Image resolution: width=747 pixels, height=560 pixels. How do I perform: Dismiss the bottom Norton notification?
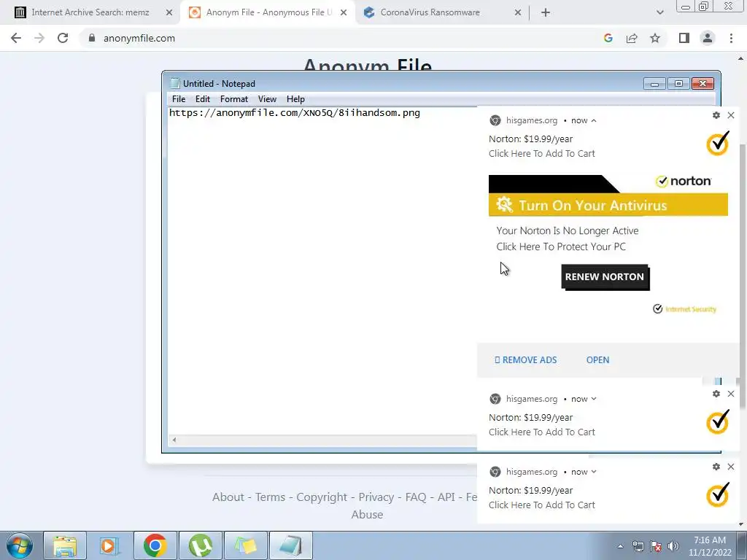point(731,467)
